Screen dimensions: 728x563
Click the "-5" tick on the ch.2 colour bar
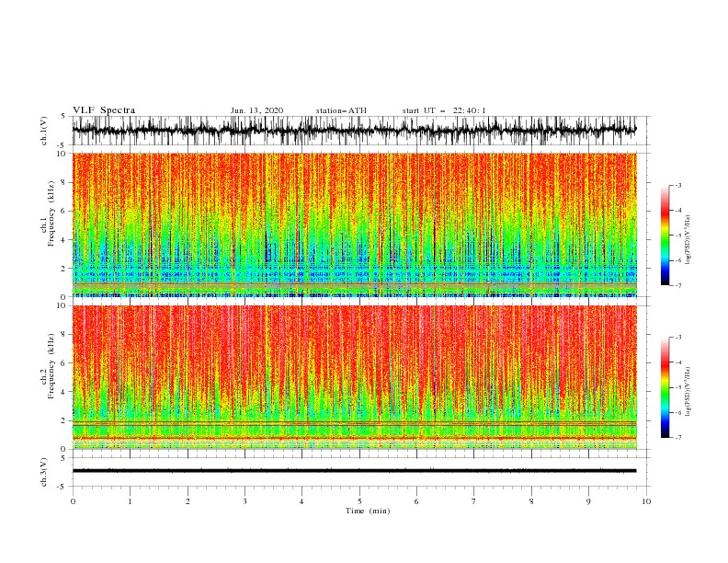coord(677,387)
